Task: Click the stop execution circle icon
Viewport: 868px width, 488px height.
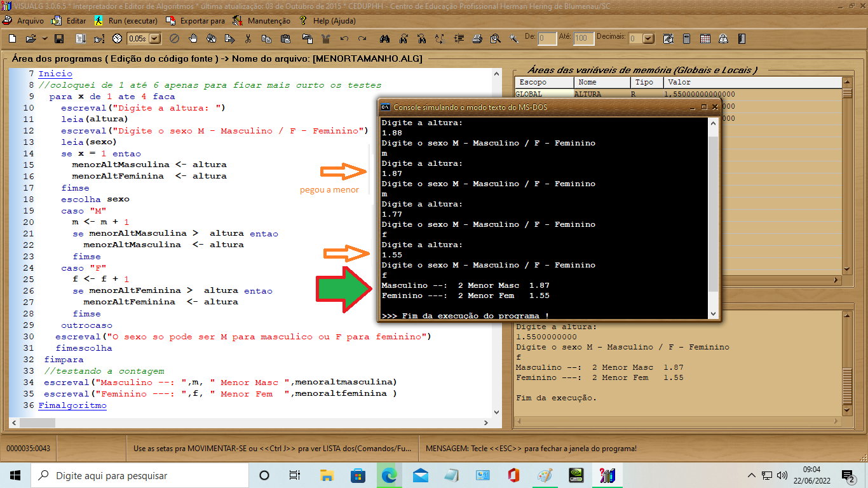Action: [173, 39]
